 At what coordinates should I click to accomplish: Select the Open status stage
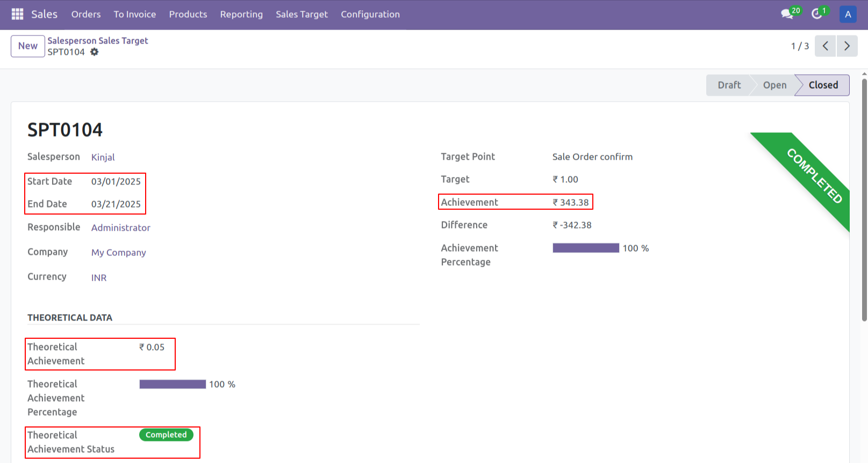[774, 85]
